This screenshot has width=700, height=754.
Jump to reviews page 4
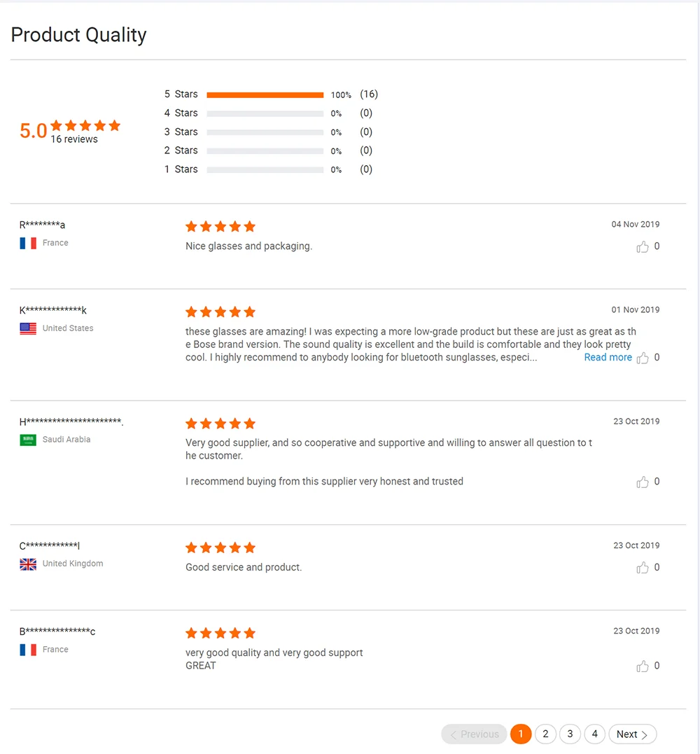595,734
